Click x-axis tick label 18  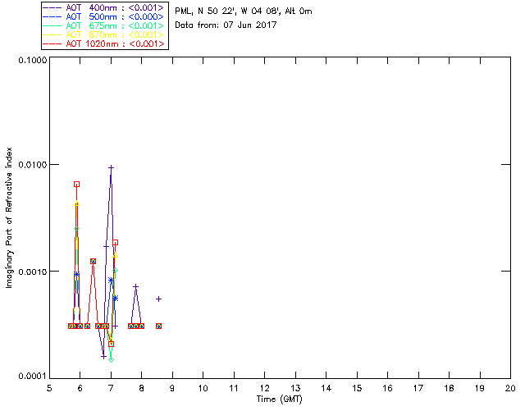(x=449, y=388)
